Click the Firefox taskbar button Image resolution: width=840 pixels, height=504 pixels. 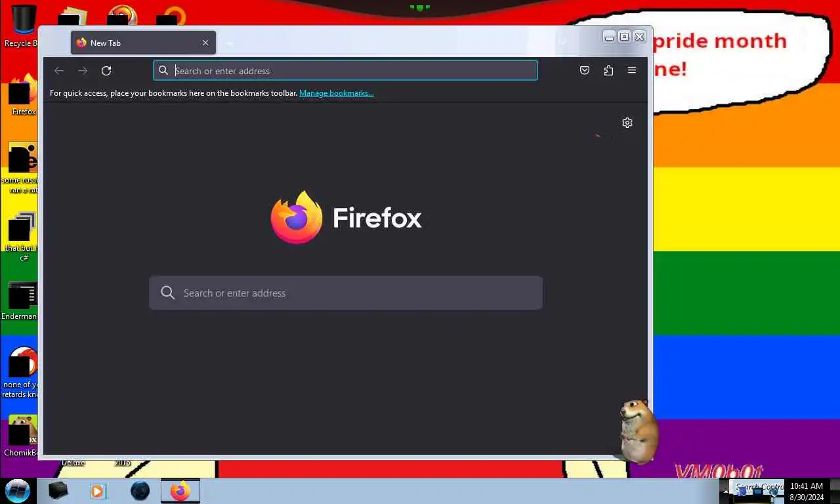(180, 490)
